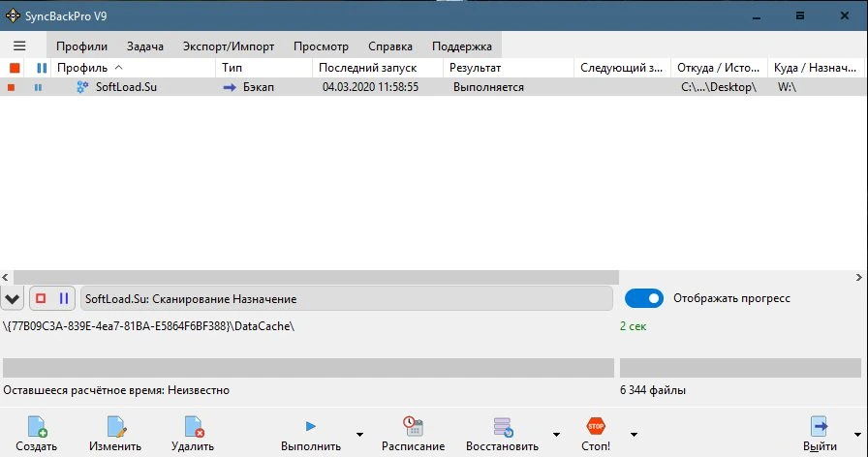Click the blue pause icon in column header

pos(42,68)
